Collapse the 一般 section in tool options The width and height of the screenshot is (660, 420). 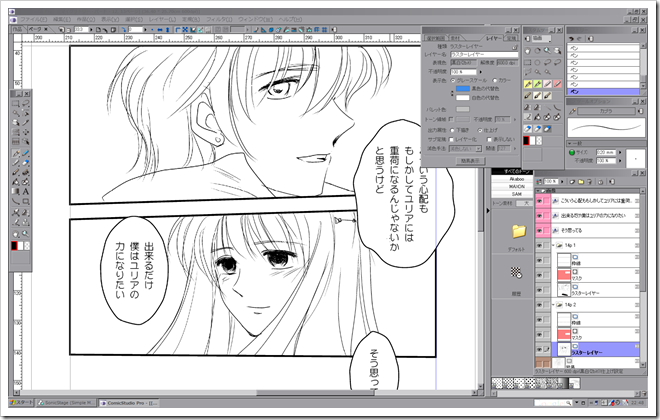[569, 144]
